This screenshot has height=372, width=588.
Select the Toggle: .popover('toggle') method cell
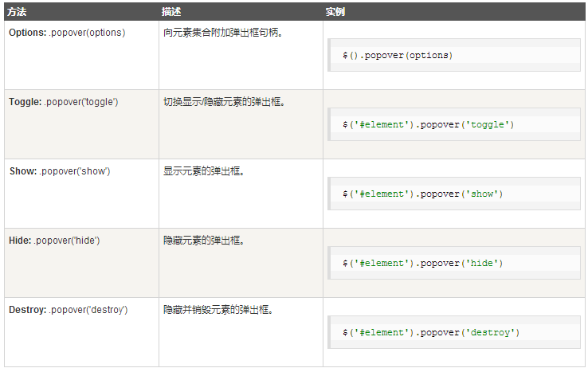[81, 124]
